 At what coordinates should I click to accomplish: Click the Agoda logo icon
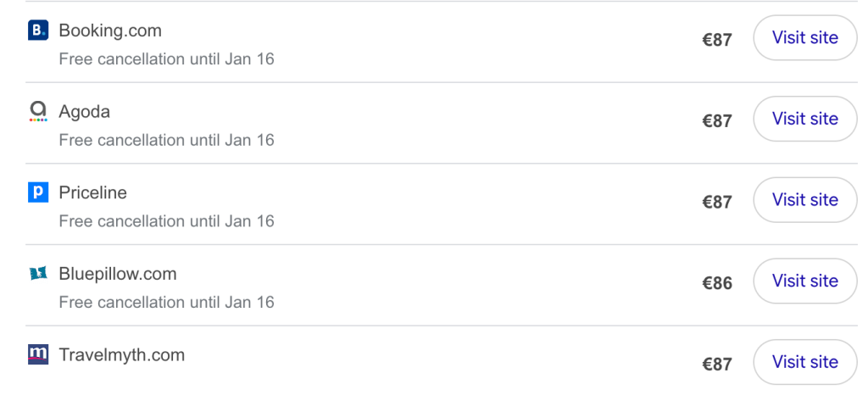click(x=38, y=111)
